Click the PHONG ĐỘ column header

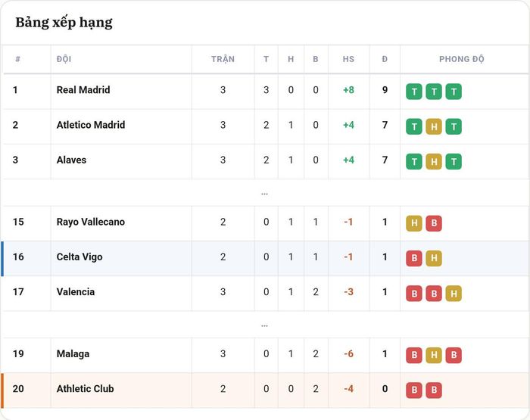click(x=462, y=59)
